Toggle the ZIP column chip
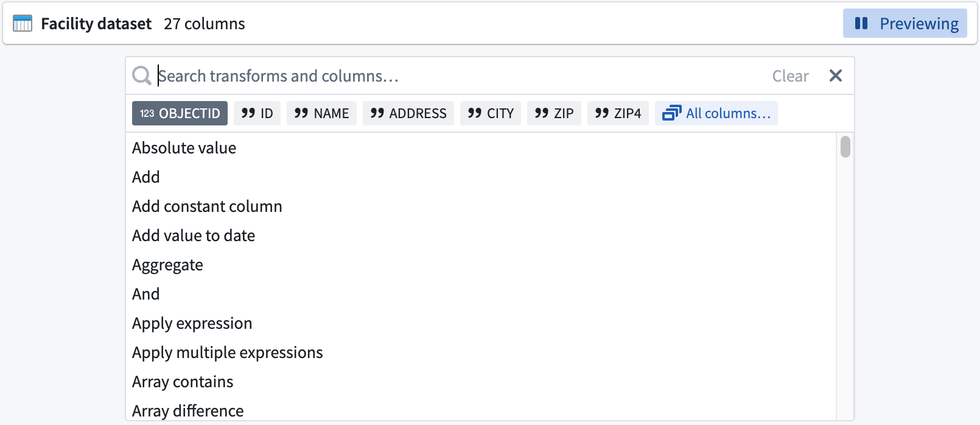The image size is (980, 425). (x=554, y=113)
